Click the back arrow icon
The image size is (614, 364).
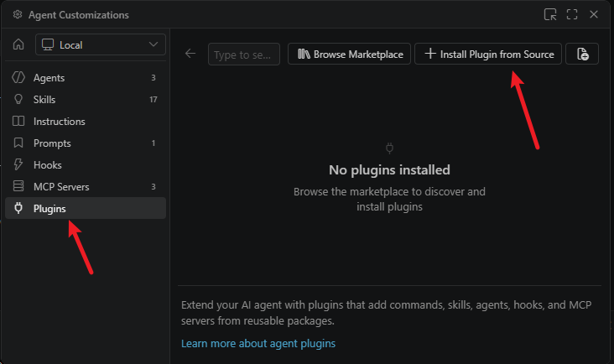(190, 54)
